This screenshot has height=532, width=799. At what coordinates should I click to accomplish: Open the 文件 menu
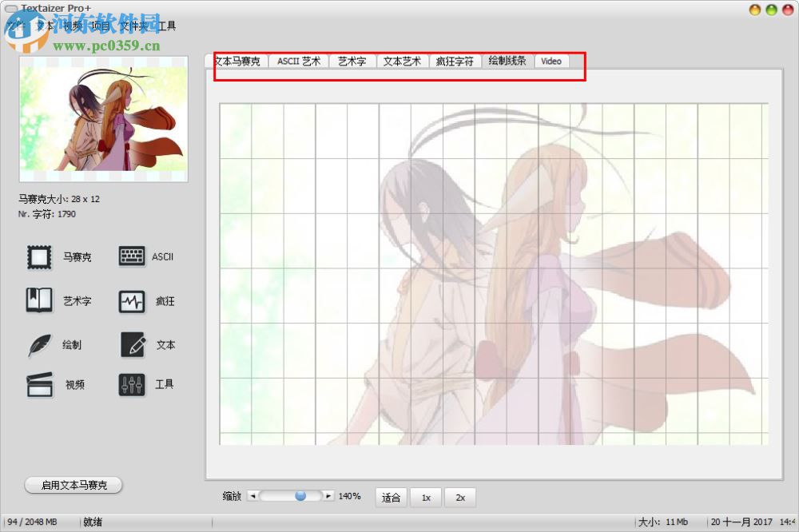pos(13,26)
